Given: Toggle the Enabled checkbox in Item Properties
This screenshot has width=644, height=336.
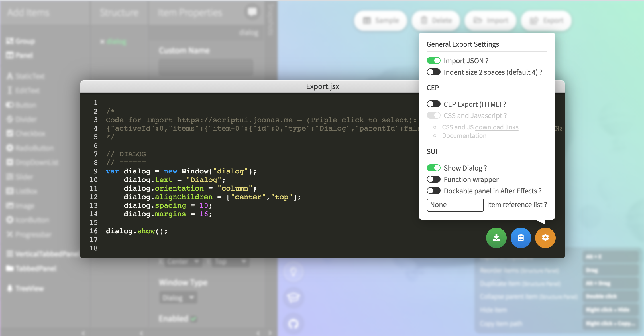Looking at the screenshot, I should click(x=193, y=319).
